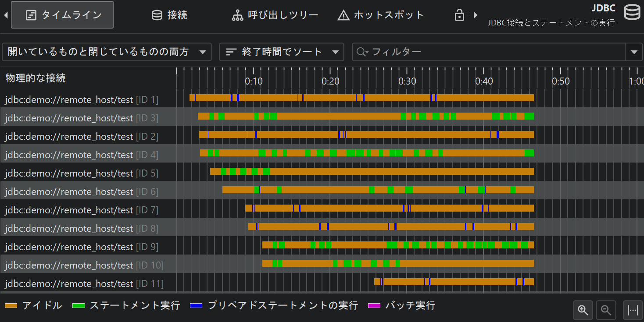Click the timeline bar for connection ID 2
The image size is (644, 322).
coord(366,134)
